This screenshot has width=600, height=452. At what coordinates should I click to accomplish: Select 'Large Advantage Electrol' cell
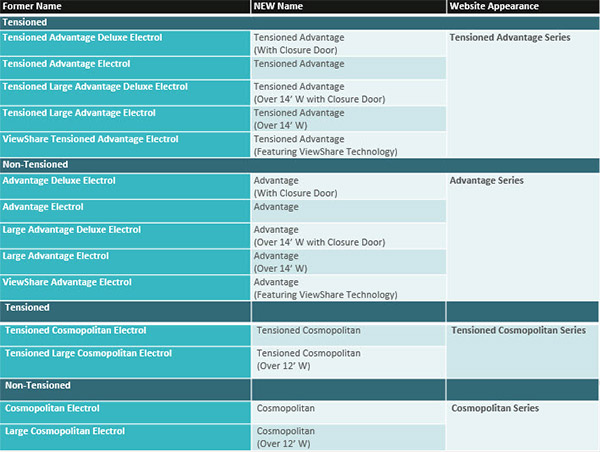pos(125,262)
